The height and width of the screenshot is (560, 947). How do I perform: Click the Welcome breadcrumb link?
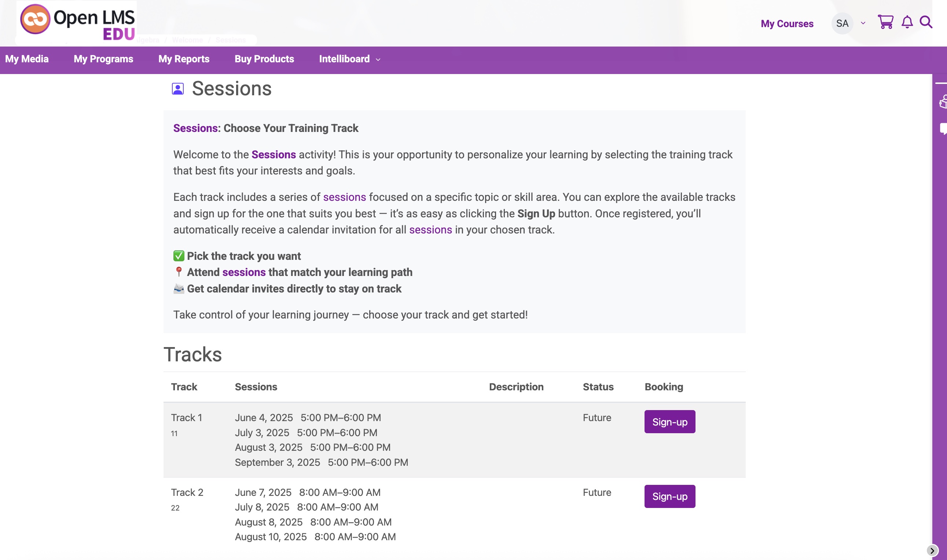tap(187, 40)
